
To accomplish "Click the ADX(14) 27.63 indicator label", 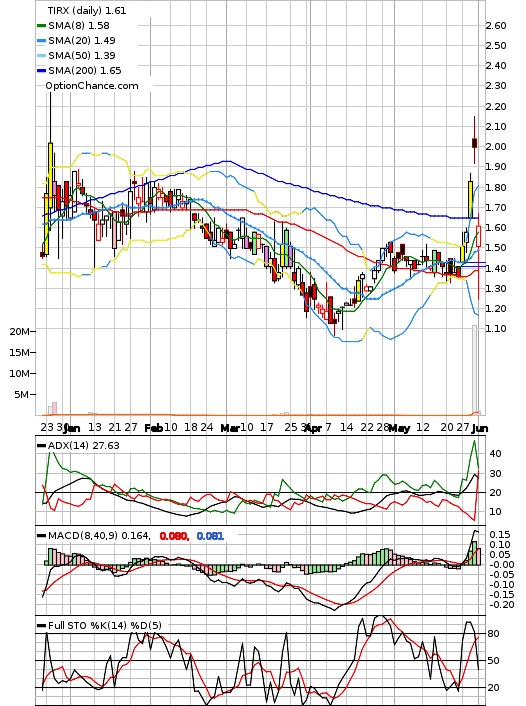I will click(x=83, y=445).
